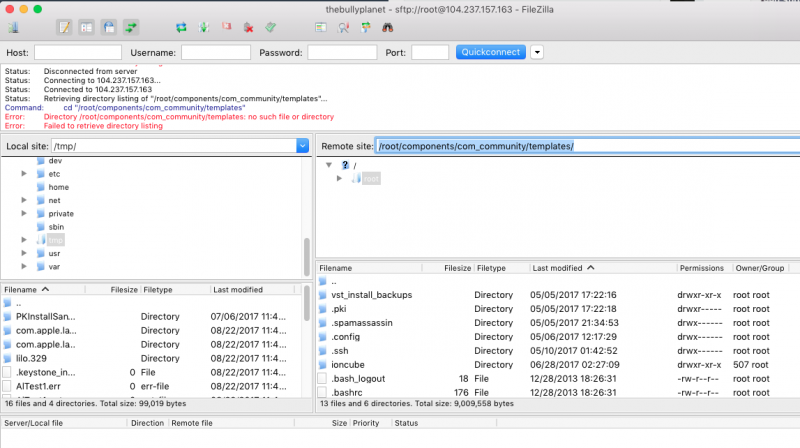Expand the var folder in local tree
The width and height of the screenshot is (800, 448).
[x=23, y=266]
